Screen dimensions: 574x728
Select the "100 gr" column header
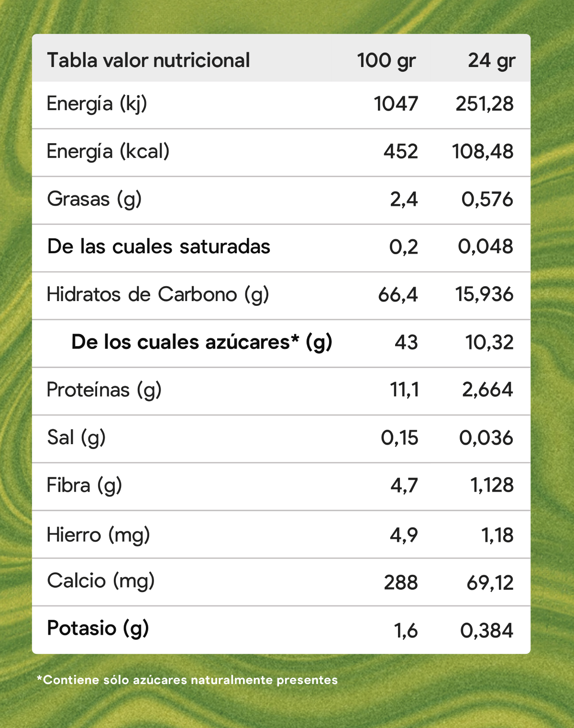pyautogui.click(x=386, y=61)
